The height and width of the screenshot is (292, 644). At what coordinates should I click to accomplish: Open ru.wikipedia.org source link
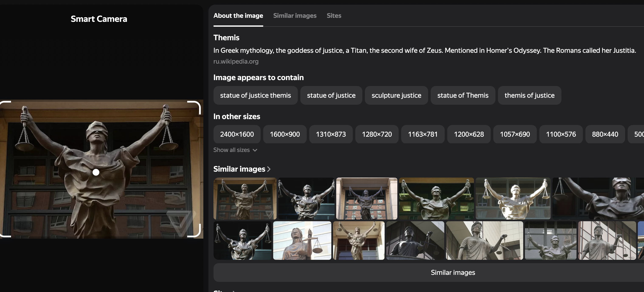(236, 61)
